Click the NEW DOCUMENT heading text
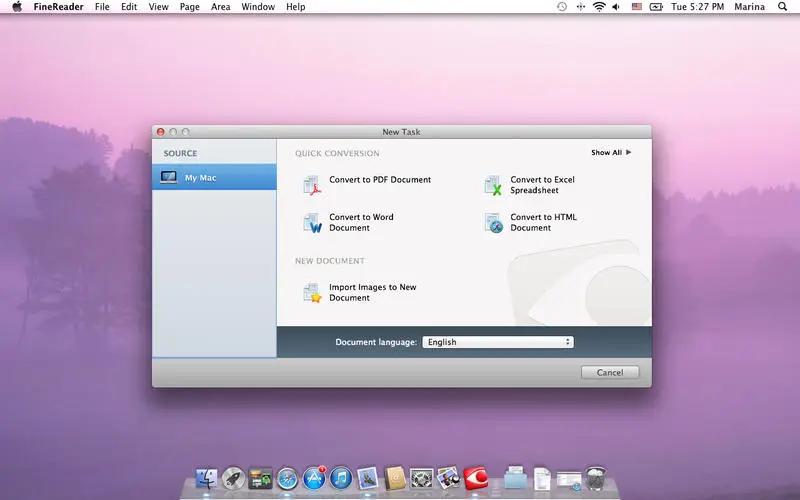 [x=330, y=261]
